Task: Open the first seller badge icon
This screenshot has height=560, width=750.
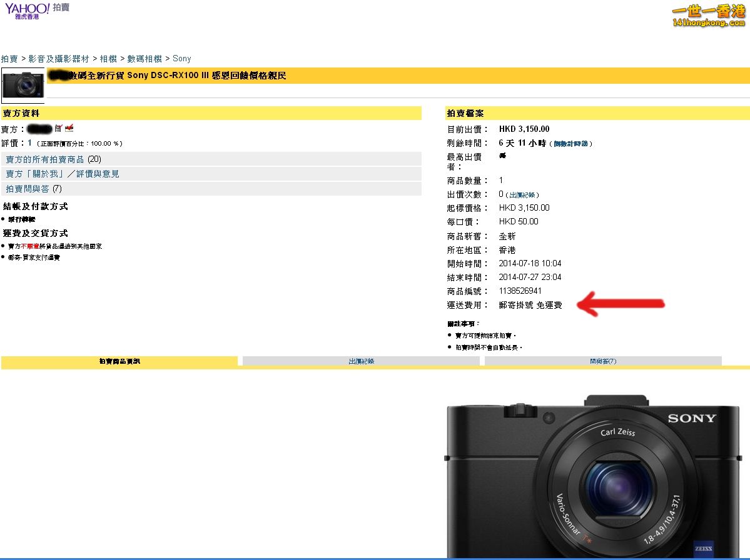Action: tap(58, 128)
